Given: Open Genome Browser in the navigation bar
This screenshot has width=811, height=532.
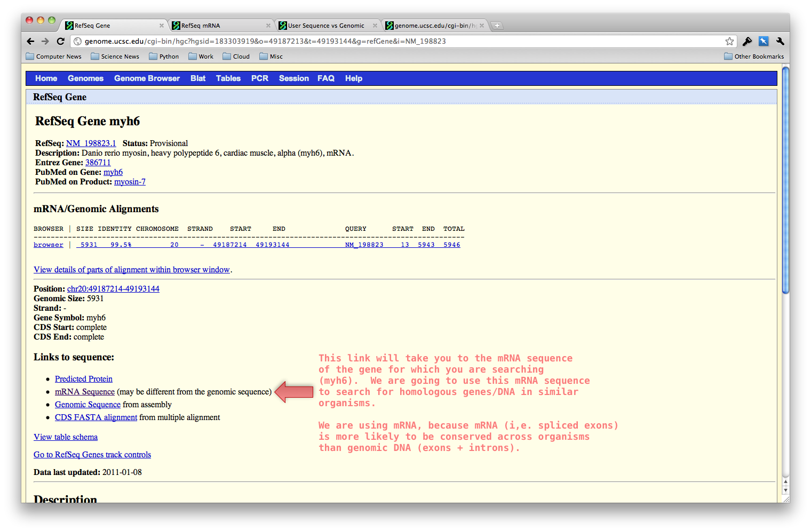Looking at the screenshot, I should point(147,78).
